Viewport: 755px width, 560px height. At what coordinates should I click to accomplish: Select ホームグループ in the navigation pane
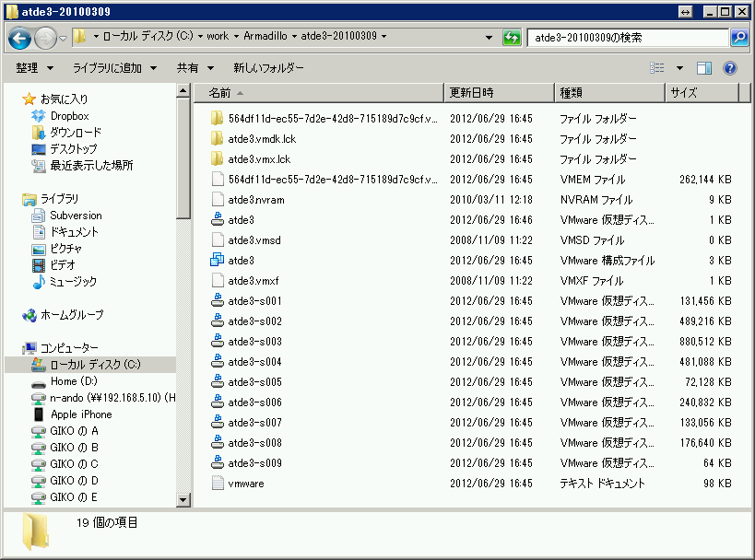point(63,315)
